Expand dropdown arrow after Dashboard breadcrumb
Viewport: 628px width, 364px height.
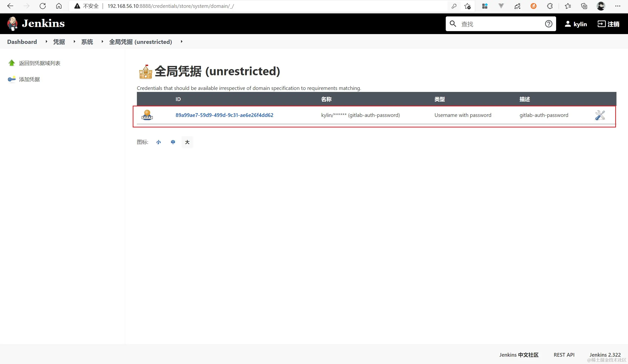point(46,42)
